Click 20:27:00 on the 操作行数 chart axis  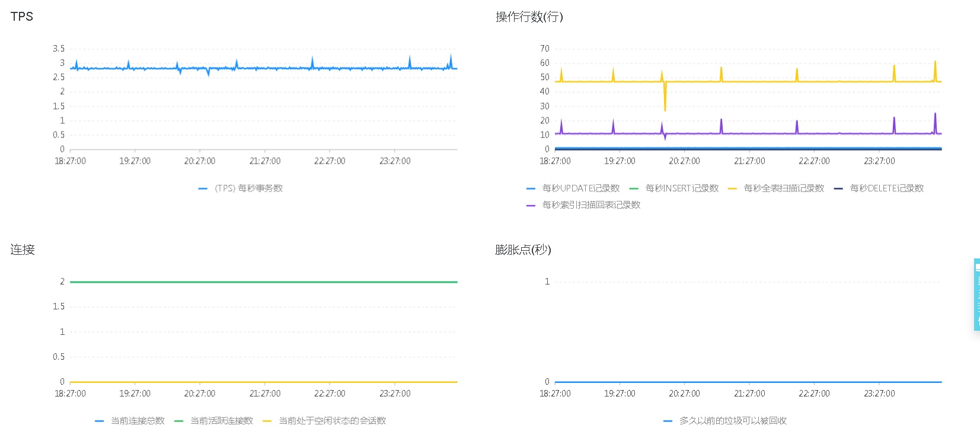point(684,161)
